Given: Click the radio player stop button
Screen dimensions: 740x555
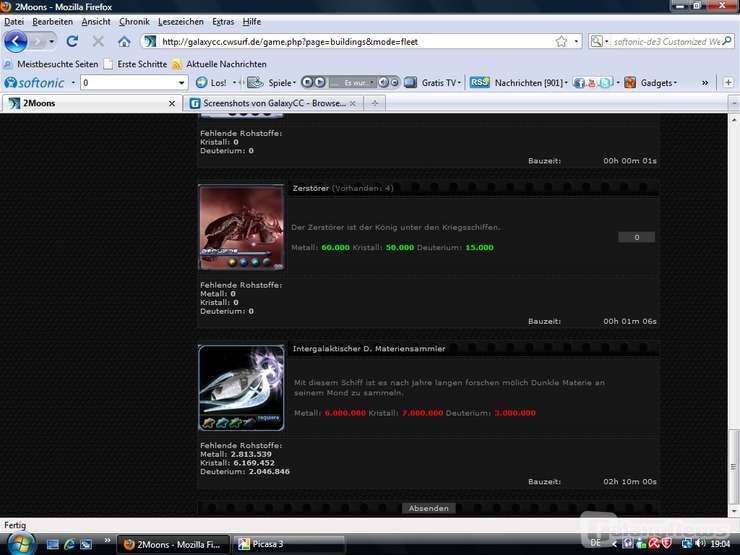Looking at the screenshot, I should coord(307,82).
